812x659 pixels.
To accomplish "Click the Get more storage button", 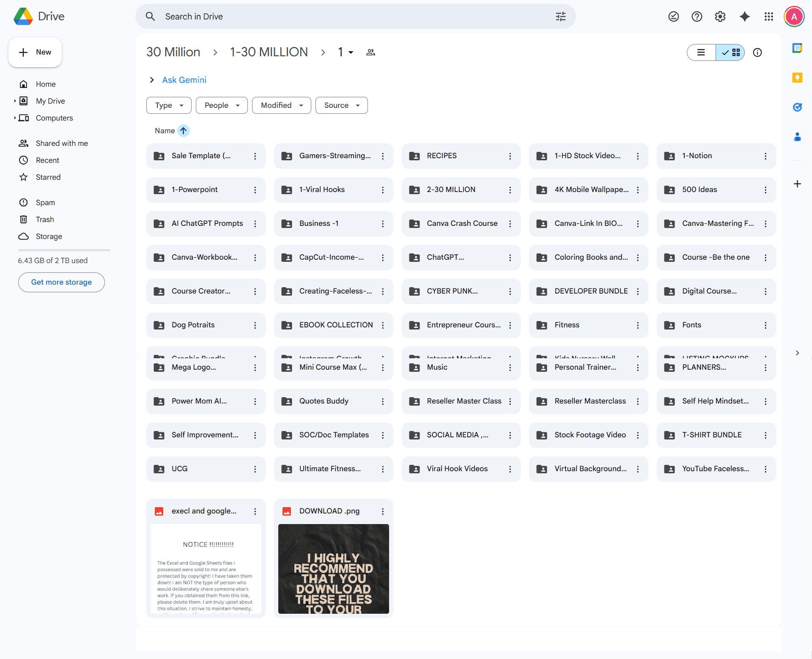I will [61, 282].
